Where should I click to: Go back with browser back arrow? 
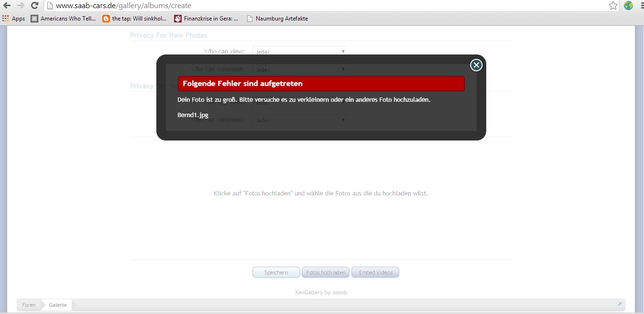[7, 6]
